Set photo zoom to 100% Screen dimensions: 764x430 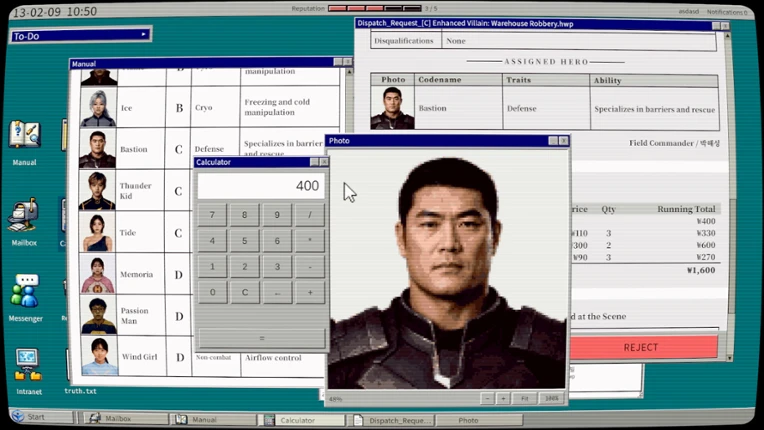pyautogui.click(x=552, y=398)
